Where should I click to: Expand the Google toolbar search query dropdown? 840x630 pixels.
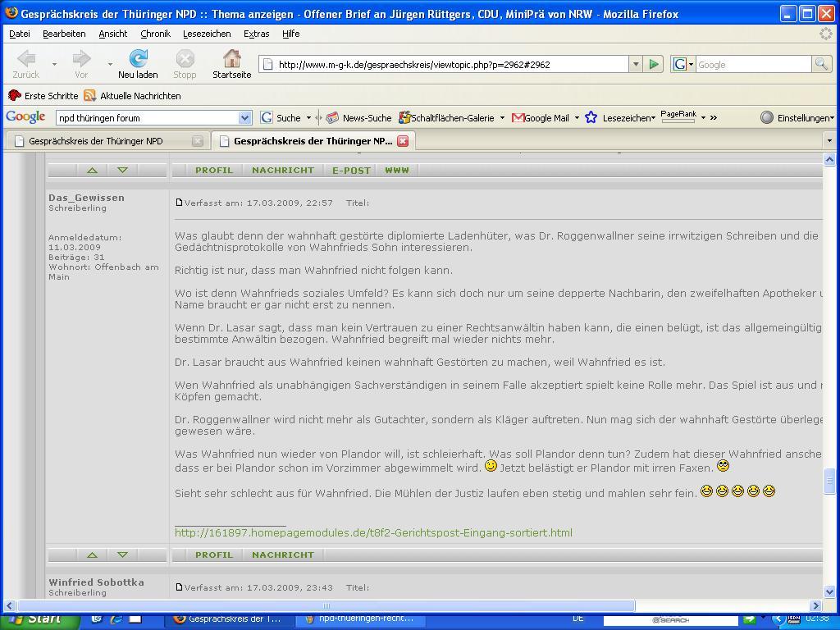pyautogui.click(x=244, y=118)
